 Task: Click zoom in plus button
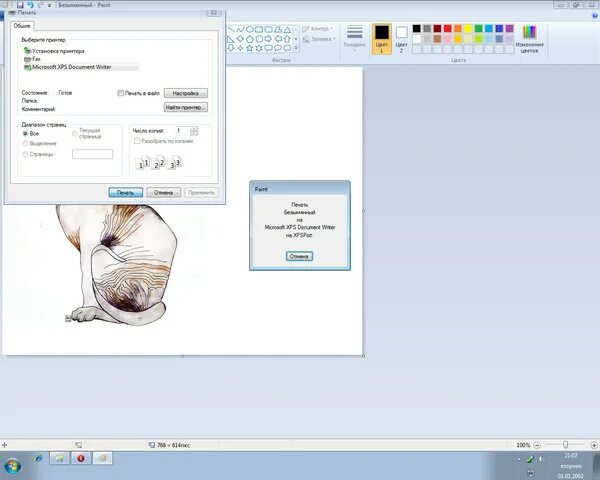tap(594, 445)
